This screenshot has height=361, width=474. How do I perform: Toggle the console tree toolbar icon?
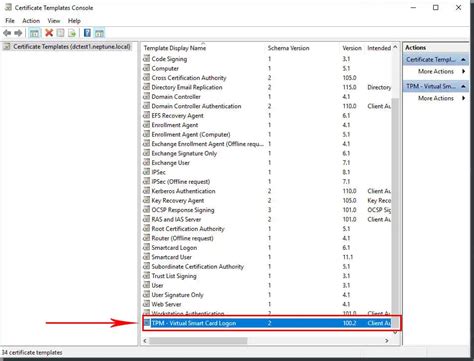[x=34, y=33]
